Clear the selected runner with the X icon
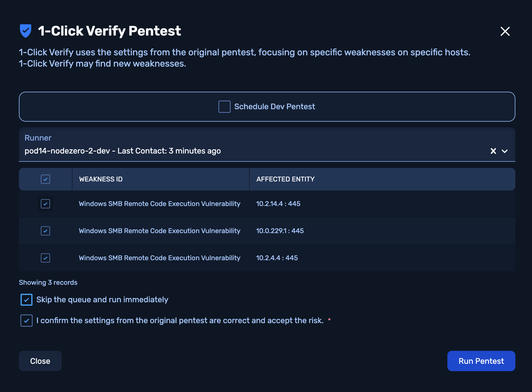Viewport: 532px width, 392px height. click(x=493, y=151)
